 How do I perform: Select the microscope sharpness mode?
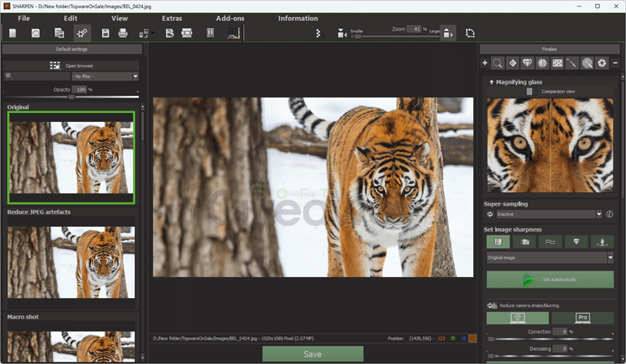(602, 242)
